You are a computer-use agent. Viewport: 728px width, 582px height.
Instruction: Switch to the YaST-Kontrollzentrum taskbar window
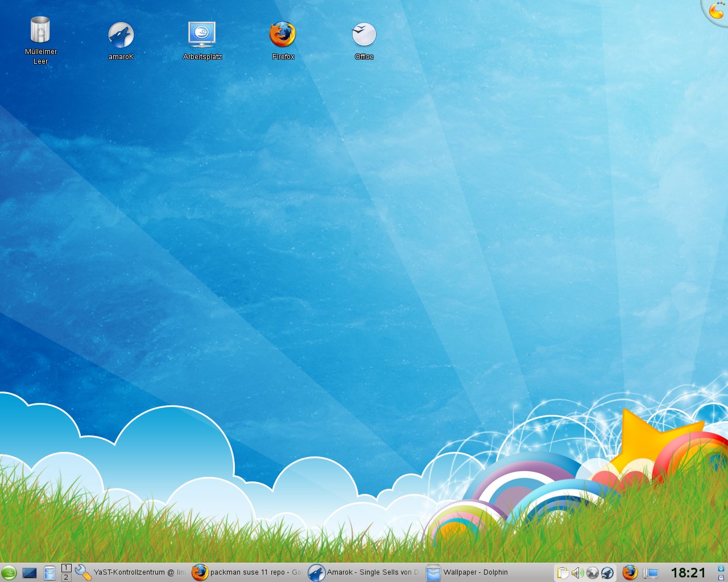(x=131, y=572)
